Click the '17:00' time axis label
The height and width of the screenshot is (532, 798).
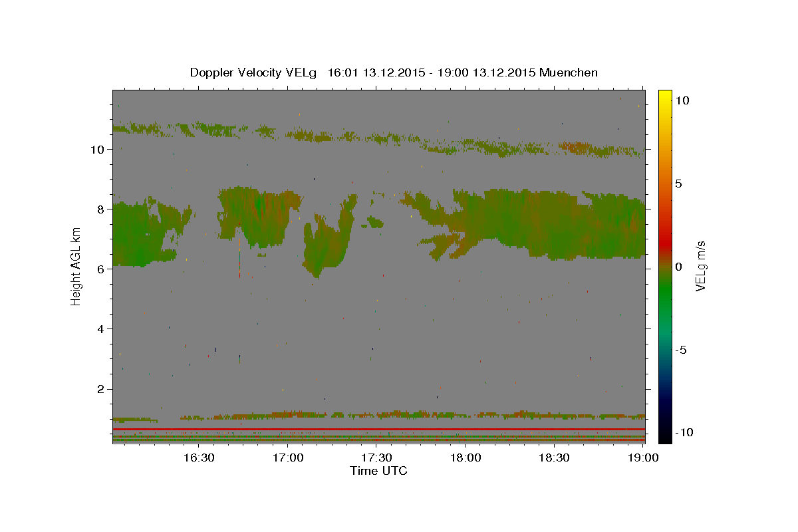point(287,458)
